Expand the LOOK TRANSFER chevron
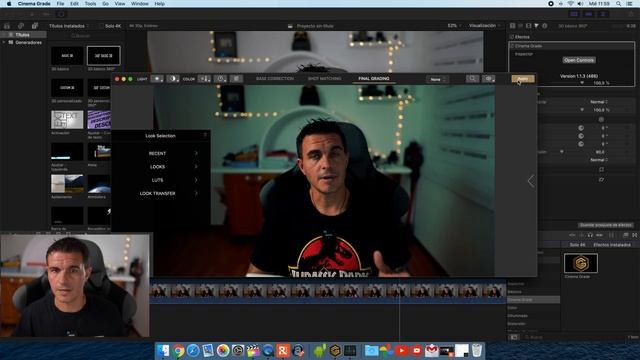Viewport: 640px width, 360px height. [196, 193]
